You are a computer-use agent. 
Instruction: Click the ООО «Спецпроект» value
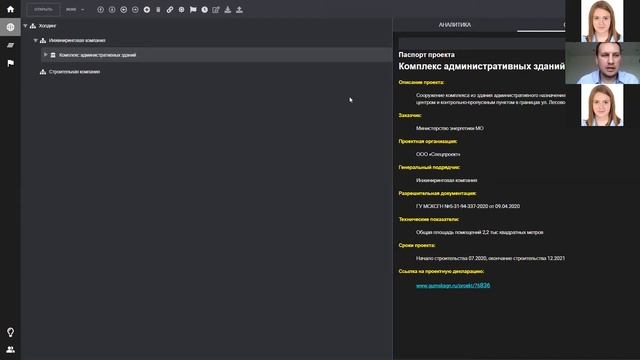438,154
